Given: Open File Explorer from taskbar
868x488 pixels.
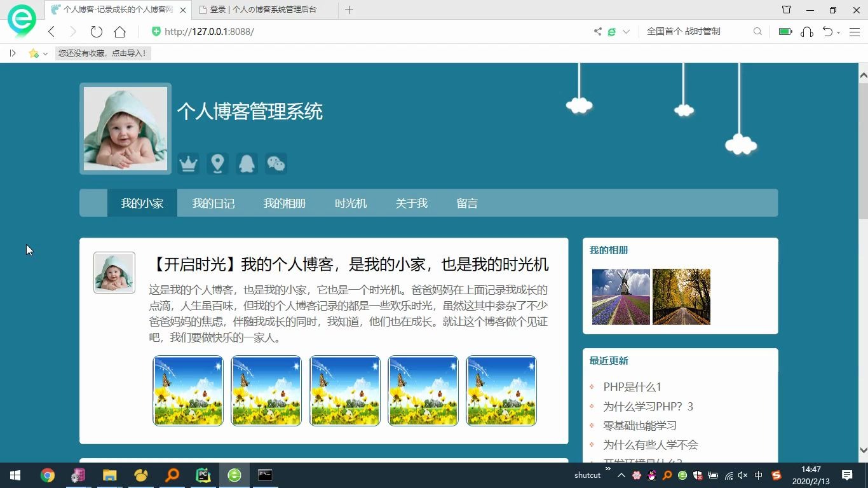Looking at the screenshot, I should click(x=110, y=475).
